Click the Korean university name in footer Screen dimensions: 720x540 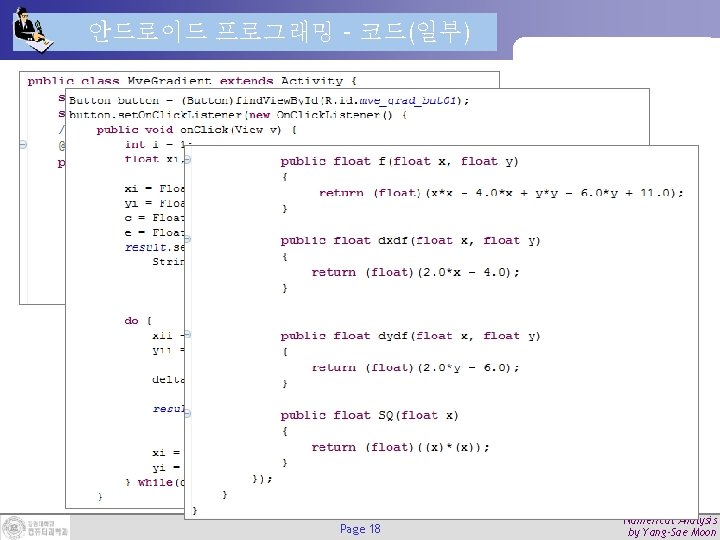47,529
